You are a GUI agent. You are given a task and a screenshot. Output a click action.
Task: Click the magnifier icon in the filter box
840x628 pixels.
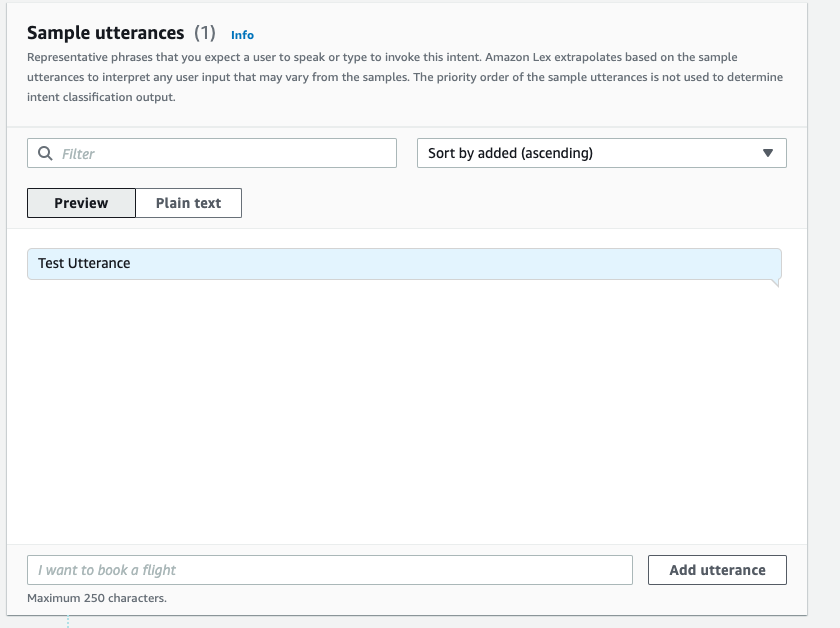coord(45,154)
